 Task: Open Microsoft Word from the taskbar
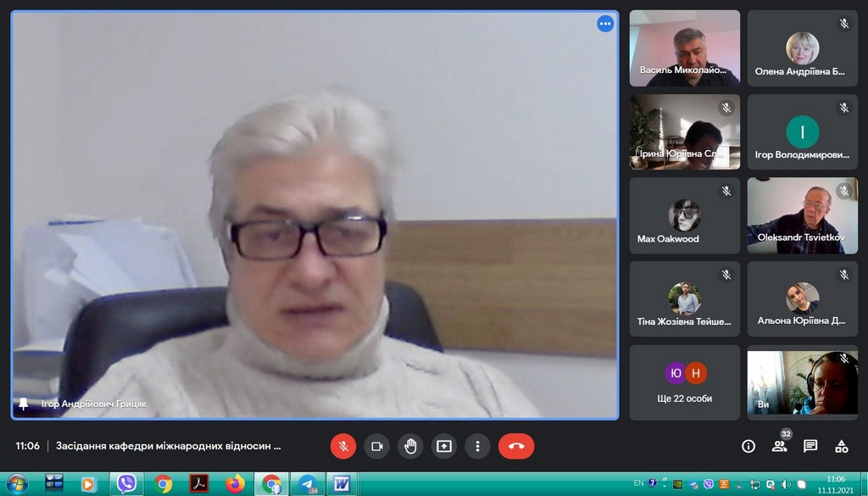pos(341,484)
